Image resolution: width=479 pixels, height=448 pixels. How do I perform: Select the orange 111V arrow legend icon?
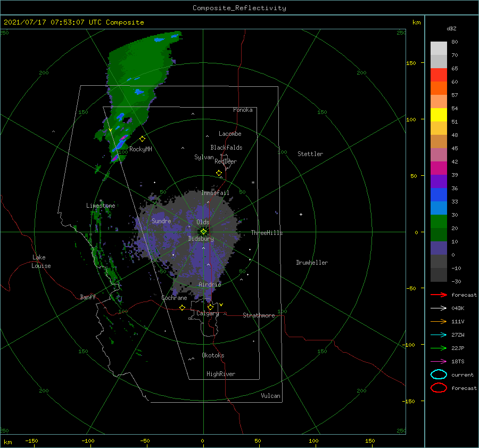pyautogui.click(x=439, y=321)
